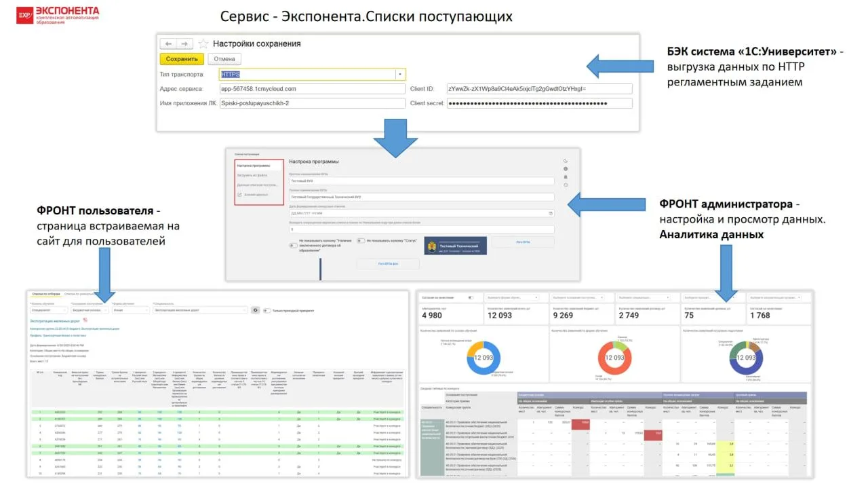The image size is (868, 488).
Task: Click the info icon in admin panel
Action: (x=566, y=169)
